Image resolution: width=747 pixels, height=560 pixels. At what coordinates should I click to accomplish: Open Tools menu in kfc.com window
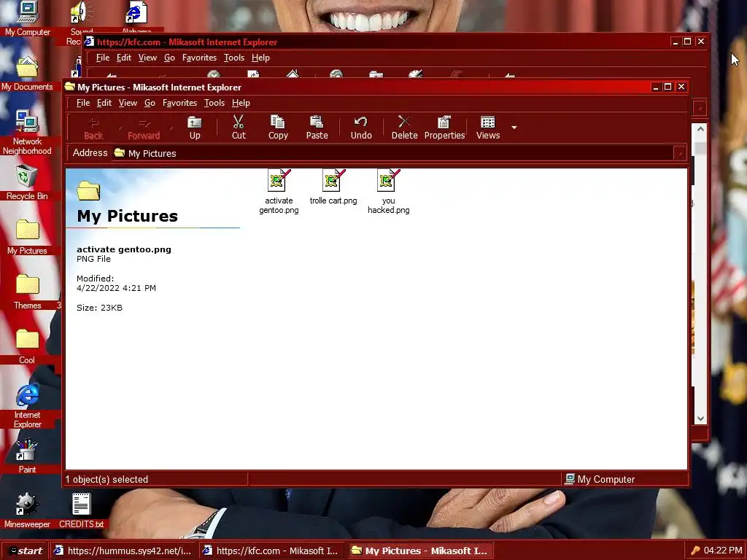[234, 58]
